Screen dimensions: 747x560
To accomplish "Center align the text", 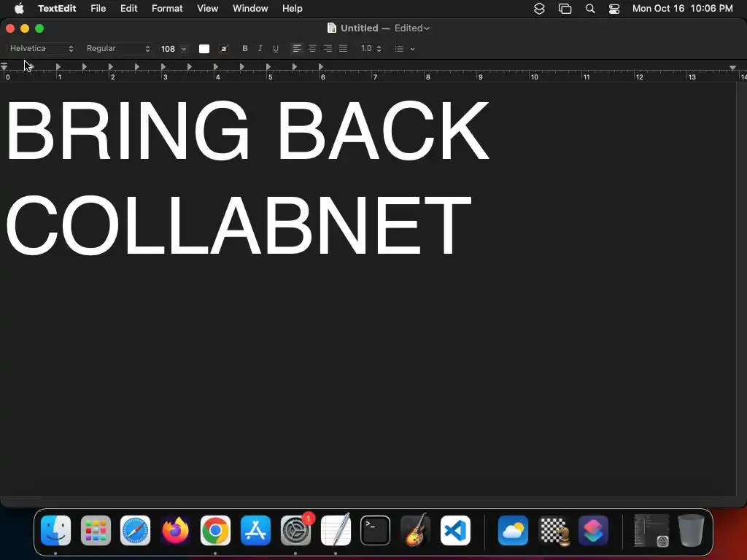I will point(312,49).
